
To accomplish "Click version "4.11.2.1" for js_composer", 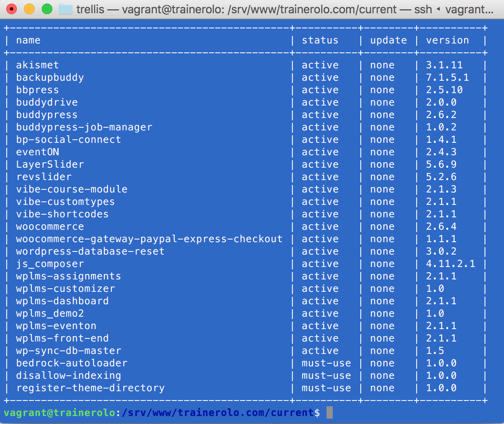I will tap(451, 264).
